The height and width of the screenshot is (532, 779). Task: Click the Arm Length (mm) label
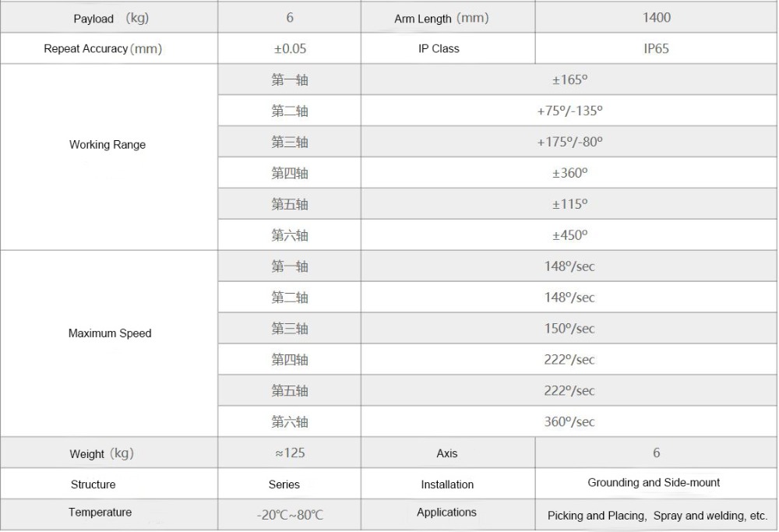pyautogui.click(x=441, y=19)
